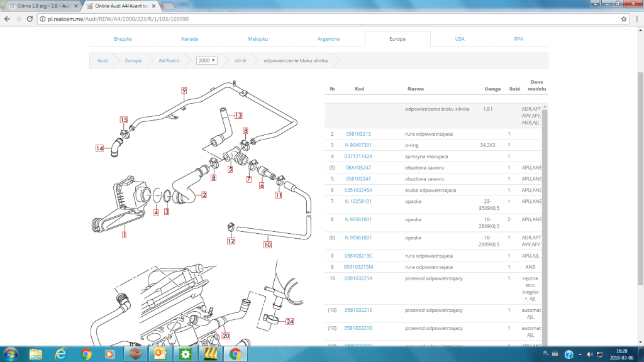Click diagram callout number 9
Viewport: 644px width, 362px height.
pos(184,90)
